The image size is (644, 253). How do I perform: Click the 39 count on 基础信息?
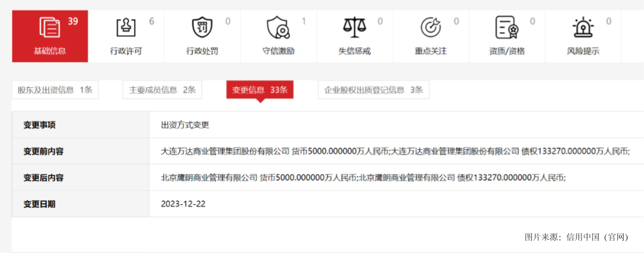(x=73, y=21)
